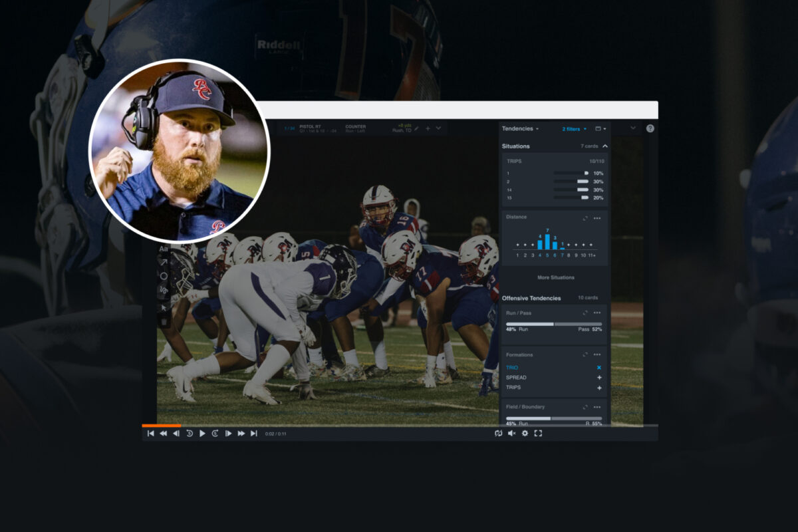Image resolution: width=798 pixels, height=532 pixels.
Task: Open the Distance card overflow menu
Action: pos(597,218)
